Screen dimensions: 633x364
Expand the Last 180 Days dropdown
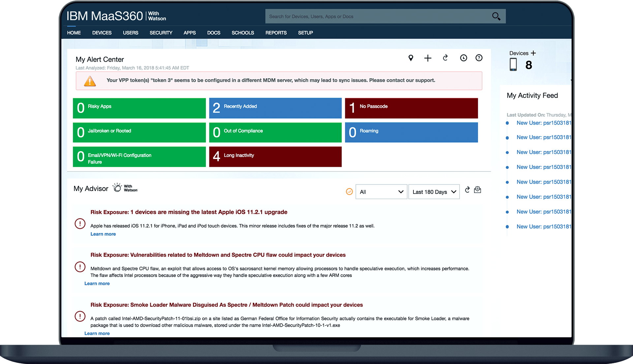(x=434, y=192)
